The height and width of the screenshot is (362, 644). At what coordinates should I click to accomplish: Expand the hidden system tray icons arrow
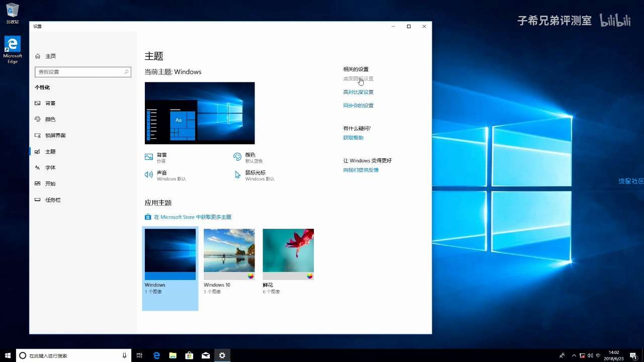575,355
